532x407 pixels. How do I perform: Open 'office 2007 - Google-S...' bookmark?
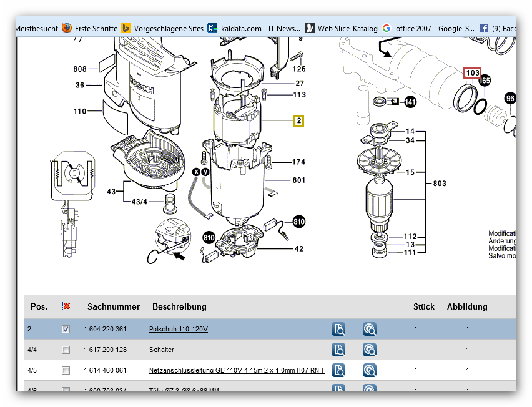coord(435,29)
